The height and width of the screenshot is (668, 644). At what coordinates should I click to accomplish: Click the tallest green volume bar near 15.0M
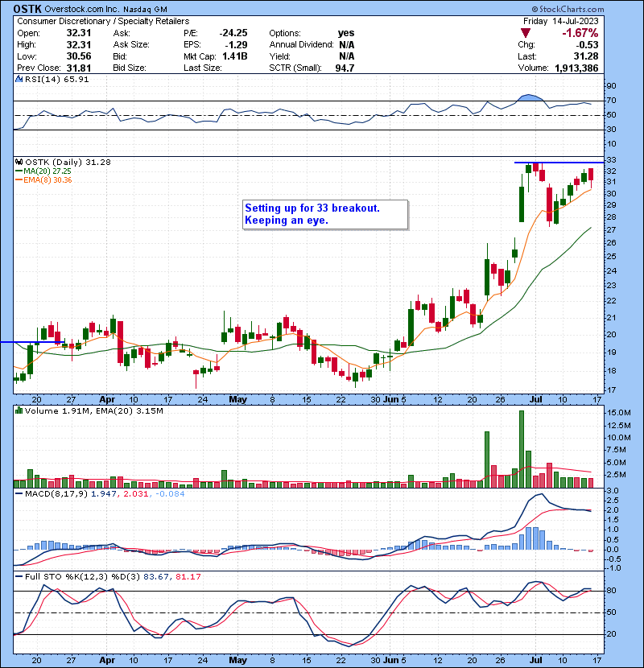point(522,449)
